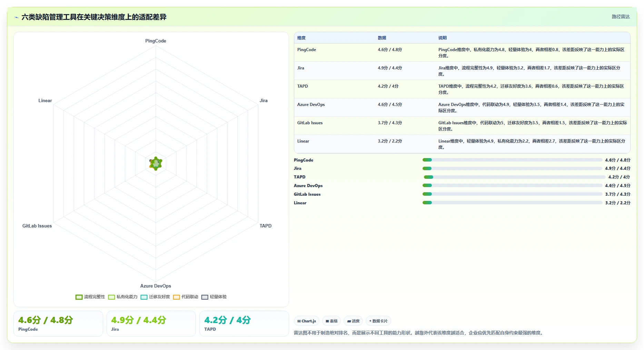Click the 路径雷达 tag in the header
644x350 pixels.
click(x=621, y=17)
